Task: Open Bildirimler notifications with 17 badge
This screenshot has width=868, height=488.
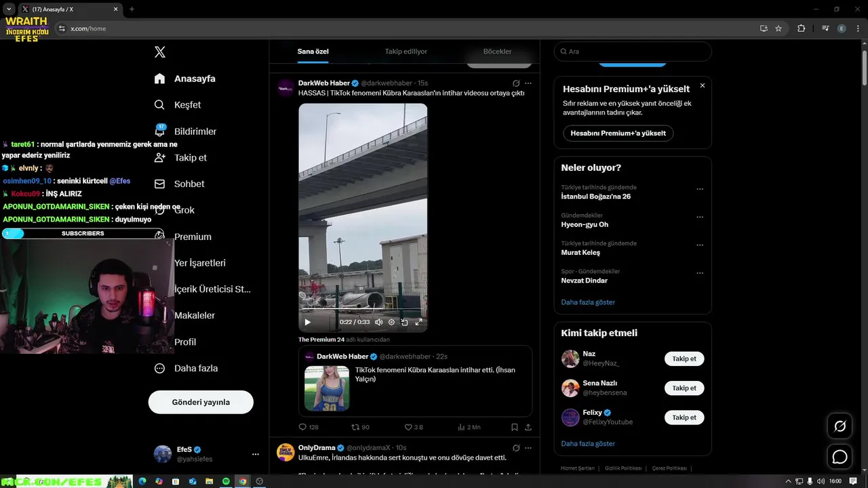Action: click(x=185, y=131)
